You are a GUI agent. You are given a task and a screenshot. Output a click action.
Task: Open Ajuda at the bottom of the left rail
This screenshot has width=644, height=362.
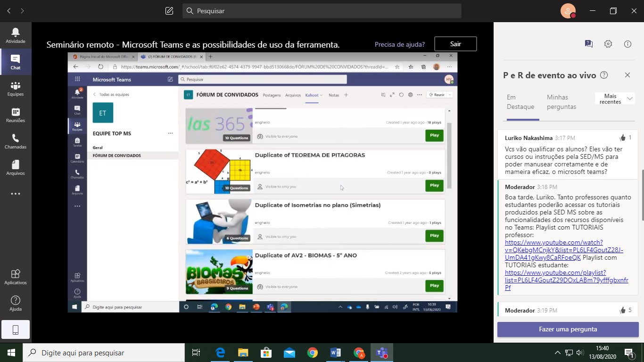click(x=16, y=304)
